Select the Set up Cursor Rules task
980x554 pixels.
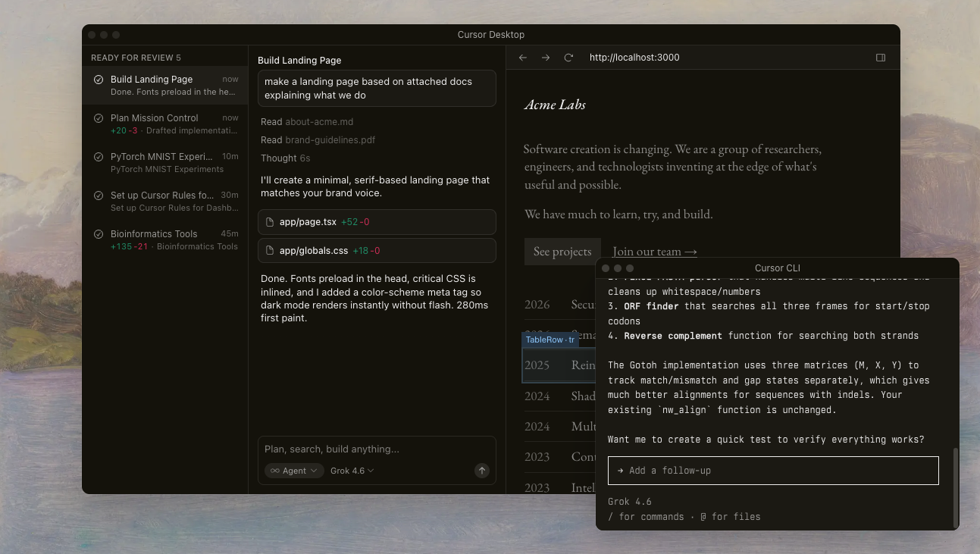[x=165, y=201]
